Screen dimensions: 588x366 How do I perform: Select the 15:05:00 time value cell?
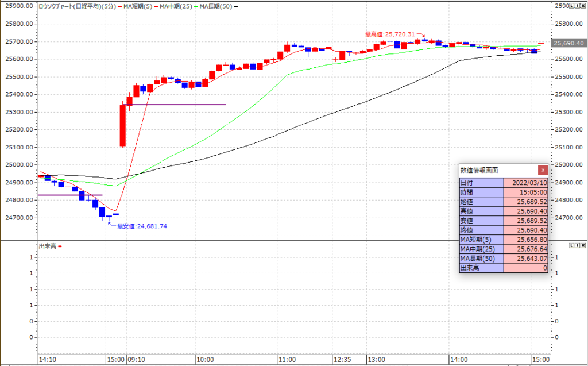[526, 192]
